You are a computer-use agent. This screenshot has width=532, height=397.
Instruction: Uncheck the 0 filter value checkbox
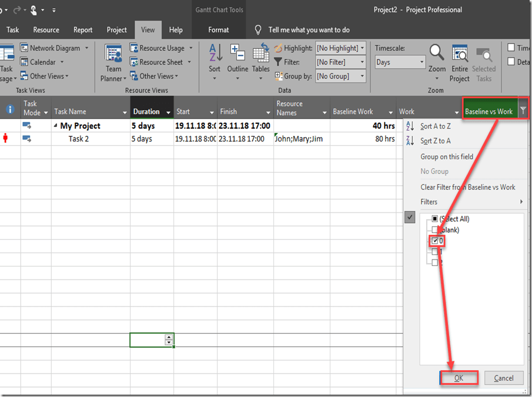(435, 241)
